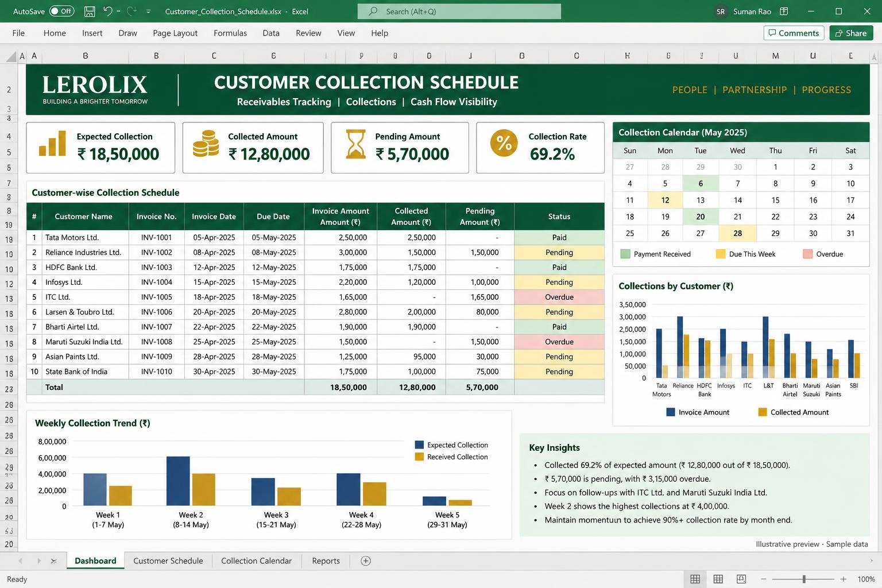
Task: Select the Paid status for Bharti Airtel Ltd.
Action: [559, 327]
